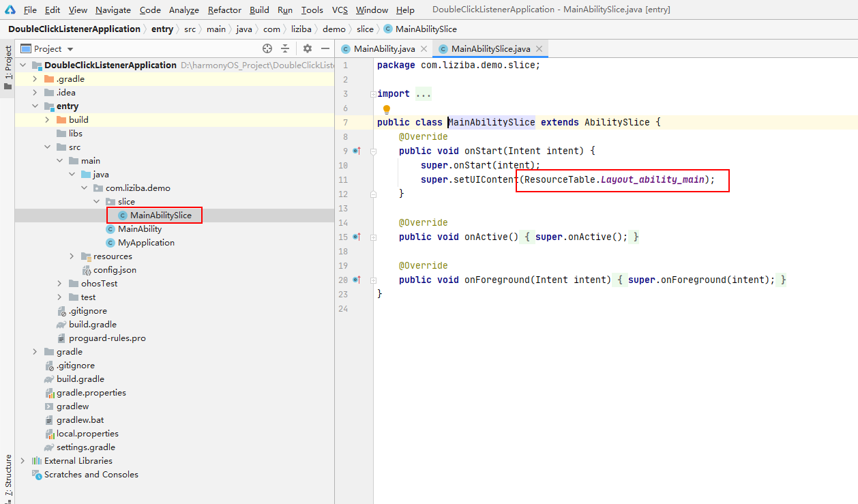This screenshot has height=504, width=858.
Task: Hide the Project panel with minimize icon
Action: 325,48
